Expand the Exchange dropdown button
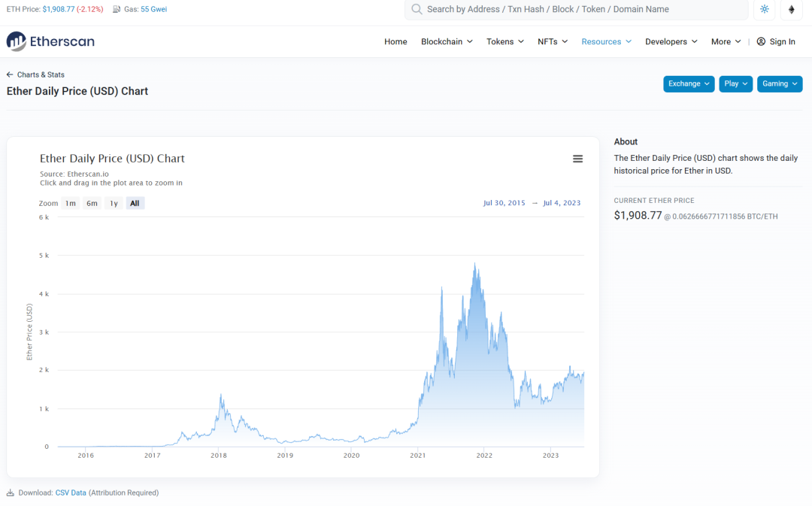The width and height of the screenshot is (812, 506). tap(688, 83)
